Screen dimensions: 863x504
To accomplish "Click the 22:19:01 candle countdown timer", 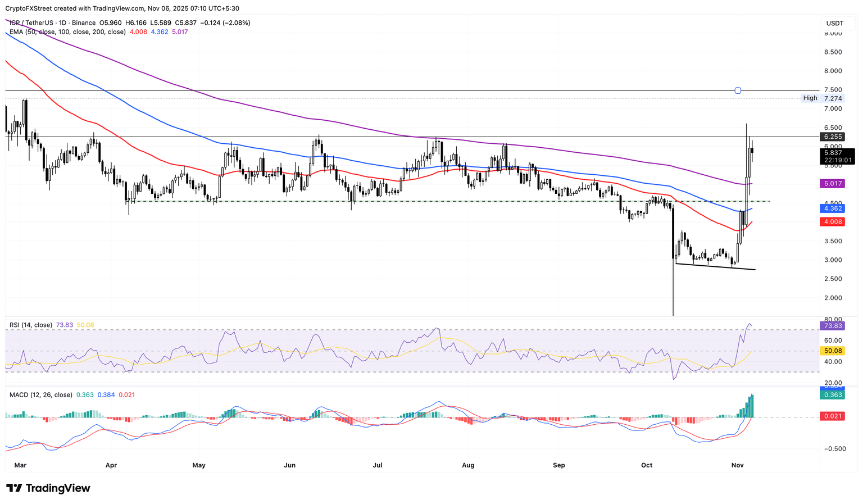I will [837, 161].
